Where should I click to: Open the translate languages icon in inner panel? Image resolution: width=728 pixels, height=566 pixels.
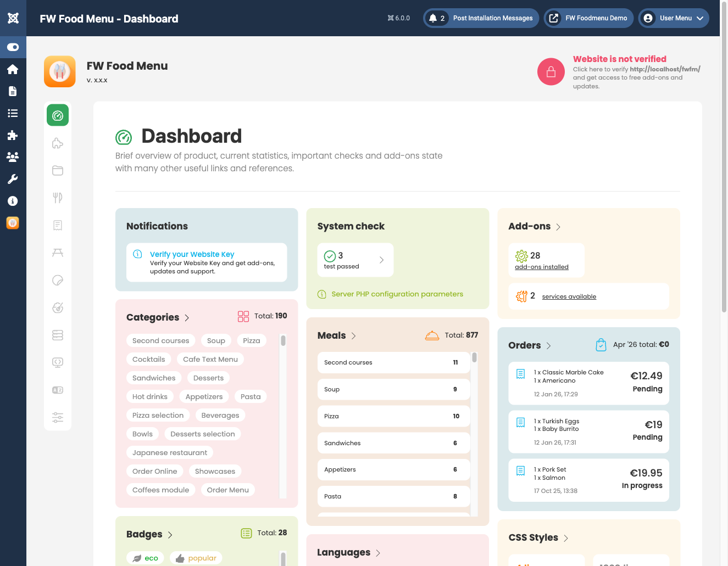(58, 390)
